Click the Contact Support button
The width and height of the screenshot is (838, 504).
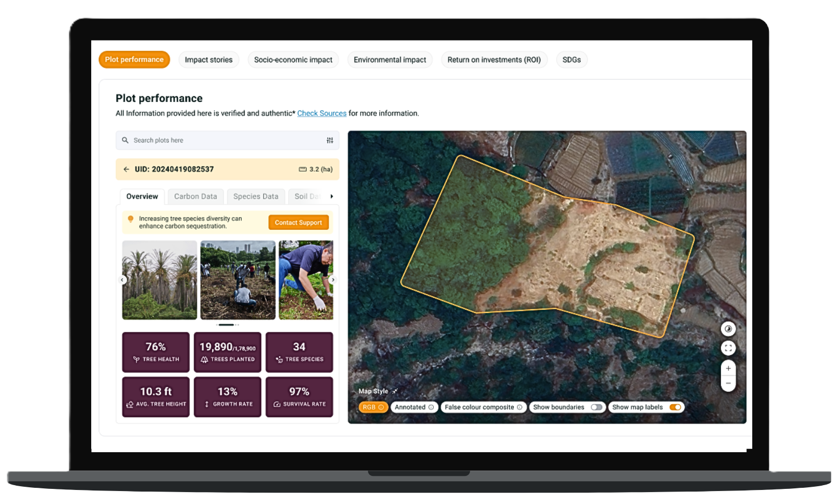coord(298,222)
